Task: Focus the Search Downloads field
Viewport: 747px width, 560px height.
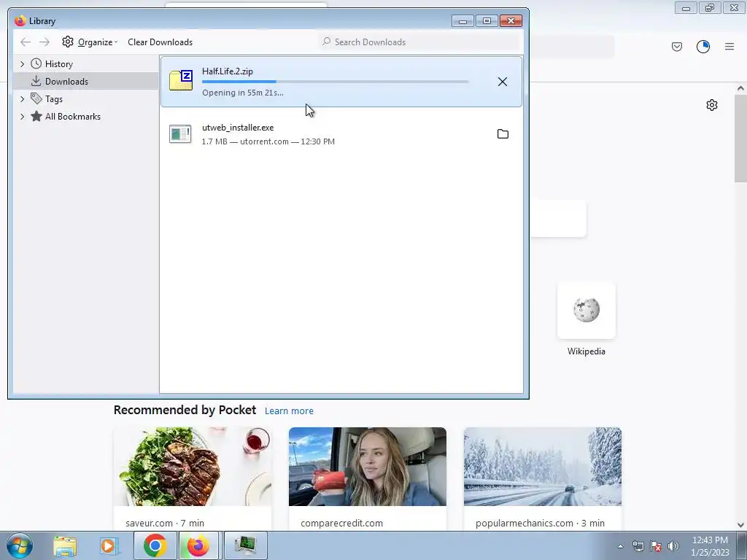Action: pyautogui.click(x=419, y=42)
